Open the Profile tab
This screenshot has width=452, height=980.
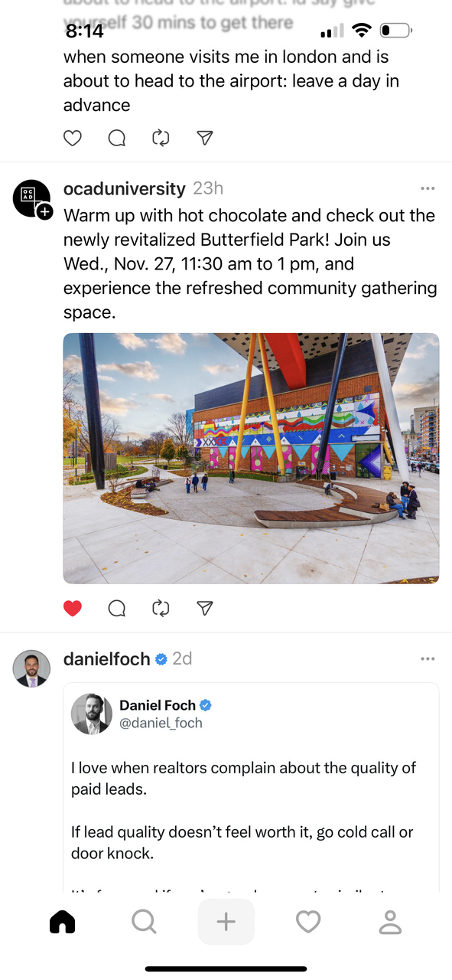390,922
